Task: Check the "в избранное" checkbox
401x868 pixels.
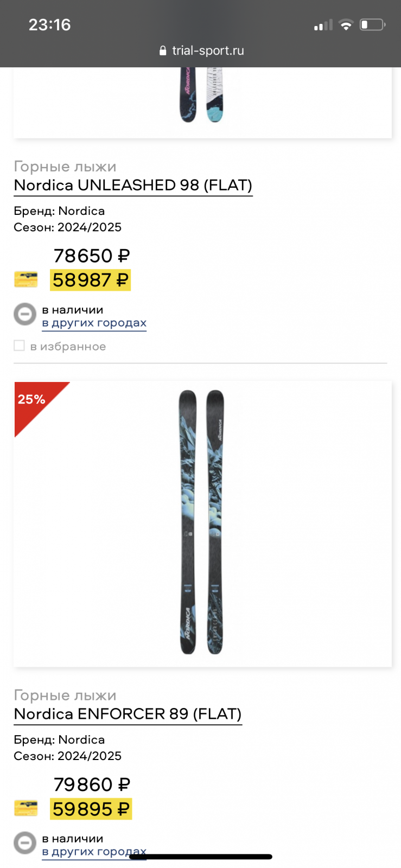Action: [x=20, y=346]
